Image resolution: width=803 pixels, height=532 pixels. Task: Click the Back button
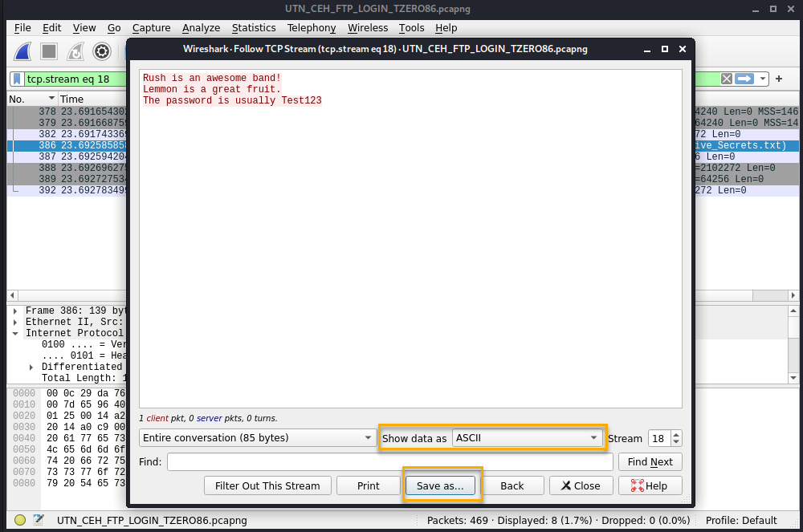pos(512,485)
